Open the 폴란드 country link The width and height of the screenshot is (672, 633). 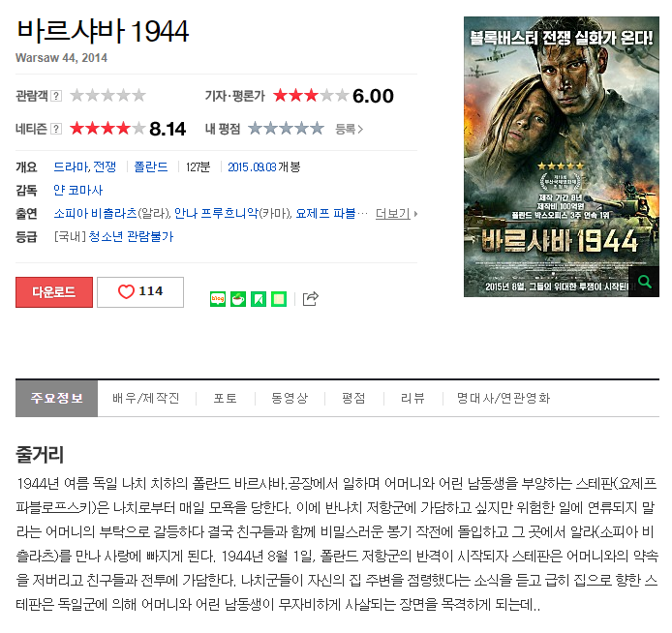(x=151, y=166)
